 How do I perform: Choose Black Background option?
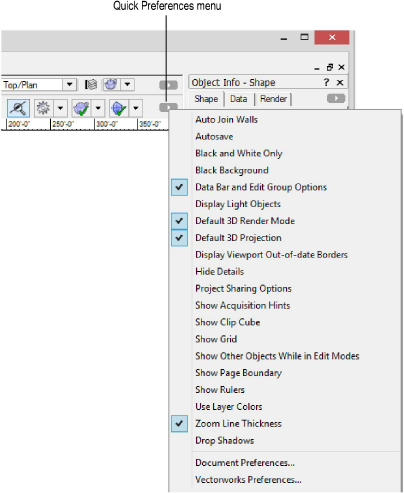point(285,170)
